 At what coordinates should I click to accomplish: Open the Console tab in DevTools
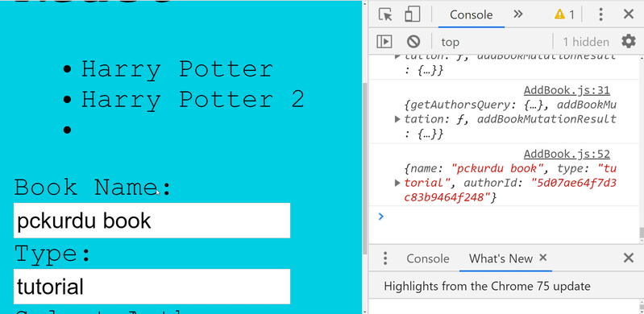[471, 14]
